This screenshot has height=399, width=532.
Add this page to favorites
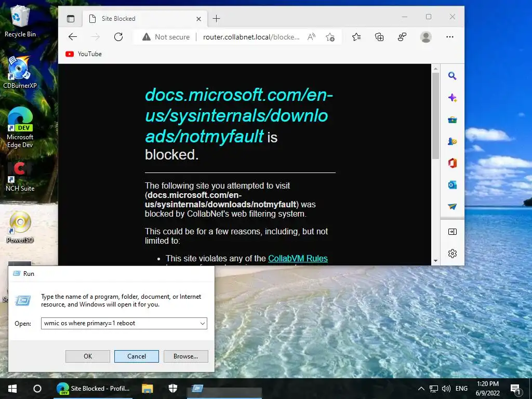pos(330,37)
